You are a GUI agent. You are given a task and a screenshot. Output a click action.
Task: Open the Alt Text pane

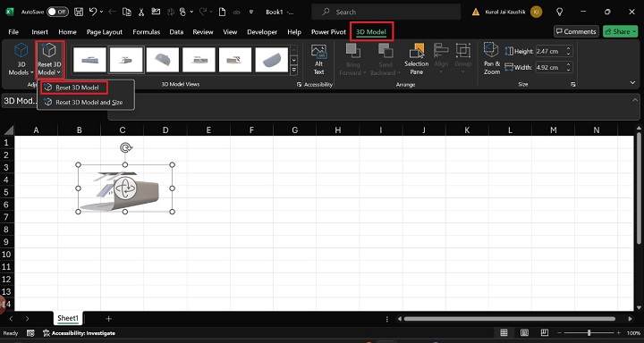[318, 61]
